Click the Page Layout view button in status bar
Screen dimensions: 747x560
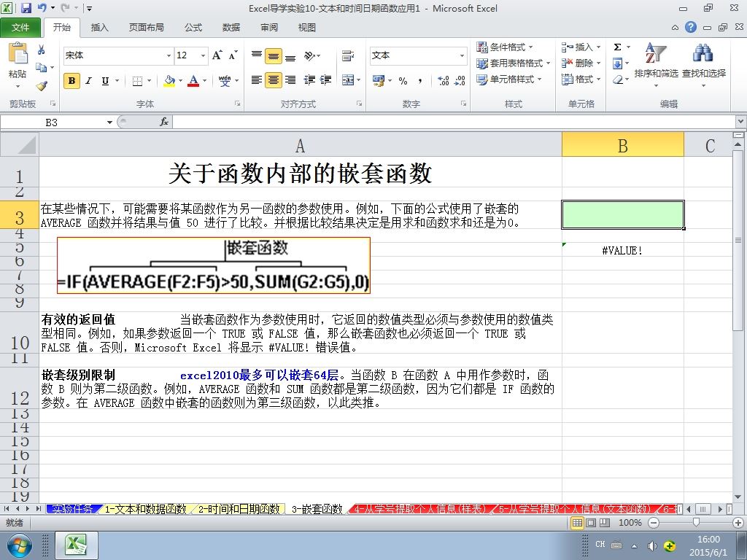(591, 523)
